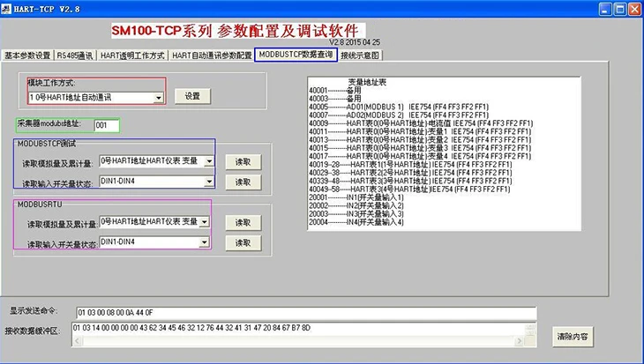Viewport: 644px width, 364px height.
Task: Expand the 模块工作方式 dropdown
Action: [x=158, y=98]
